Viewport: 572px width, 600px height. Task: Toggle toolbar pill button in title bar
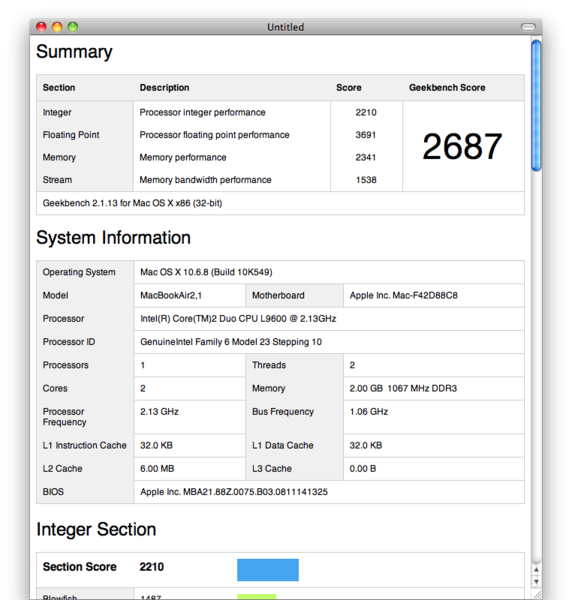click(528, 27)
